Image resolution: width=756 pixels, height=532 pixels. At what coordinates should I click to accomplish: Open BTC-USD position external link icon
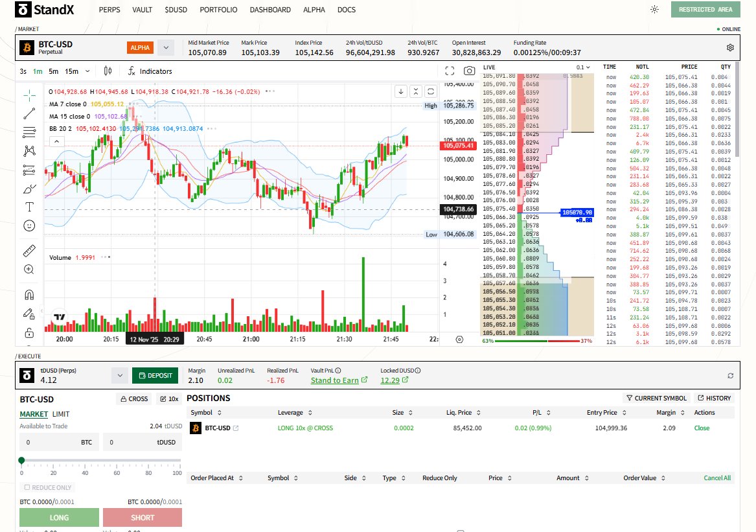coord(236,428)
